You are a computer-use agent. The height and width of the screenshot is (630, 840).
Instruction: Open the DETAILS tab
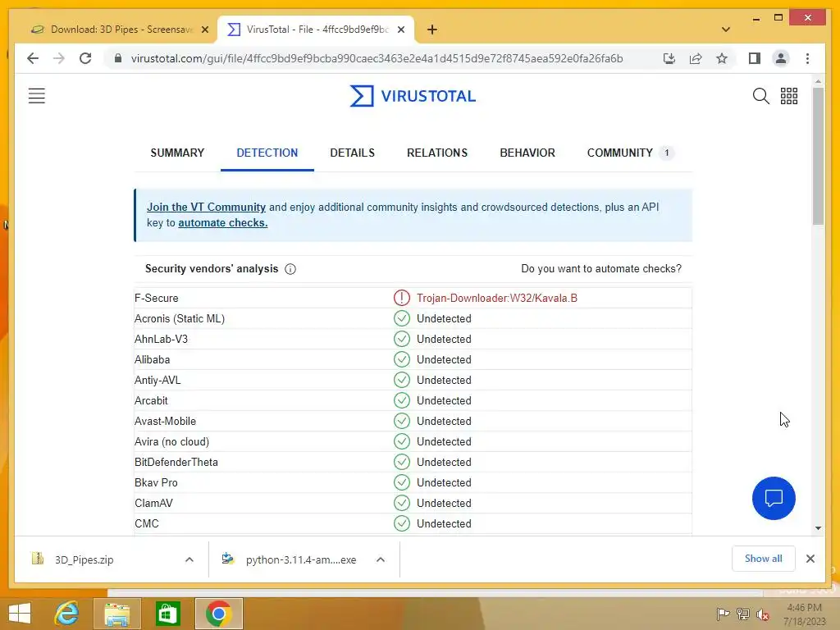point(353,153)
